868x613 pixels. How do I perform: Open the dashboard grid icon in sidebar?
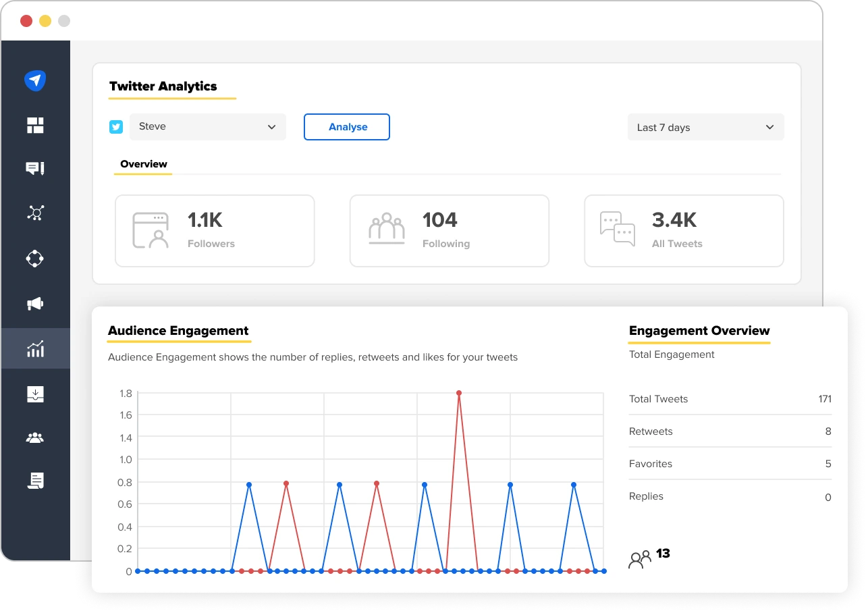(35, 125)
